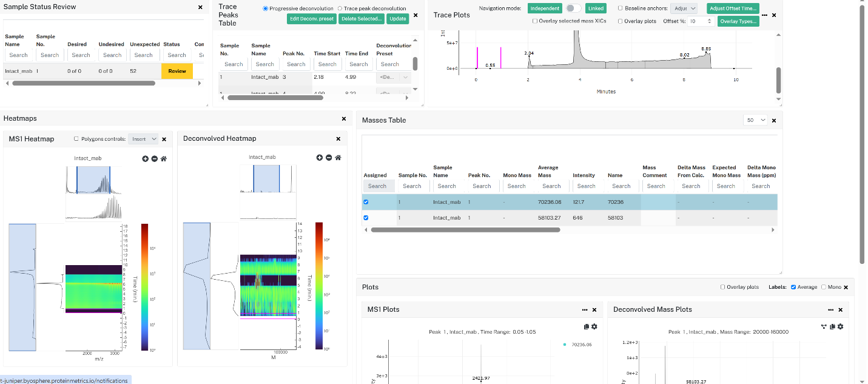Select the Trace peak deconvolution radio button
This screenshot has width=868, height=384.
click(x=340, y=8)
